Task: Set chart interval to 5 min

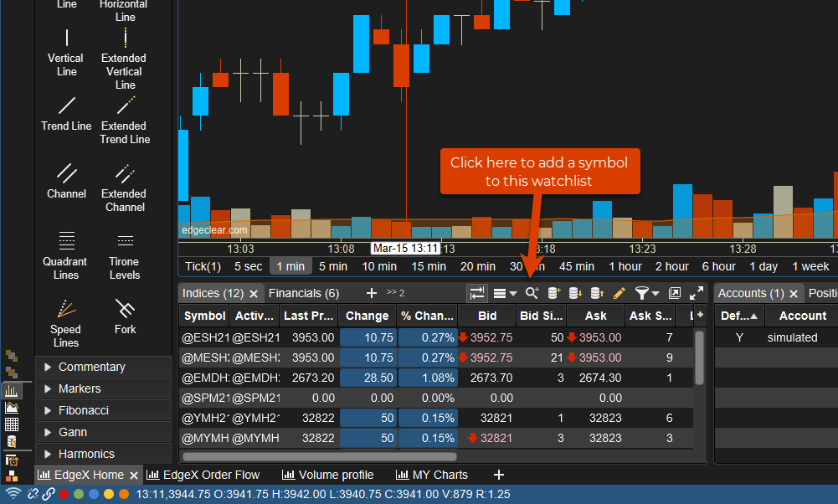Action: 333,266
